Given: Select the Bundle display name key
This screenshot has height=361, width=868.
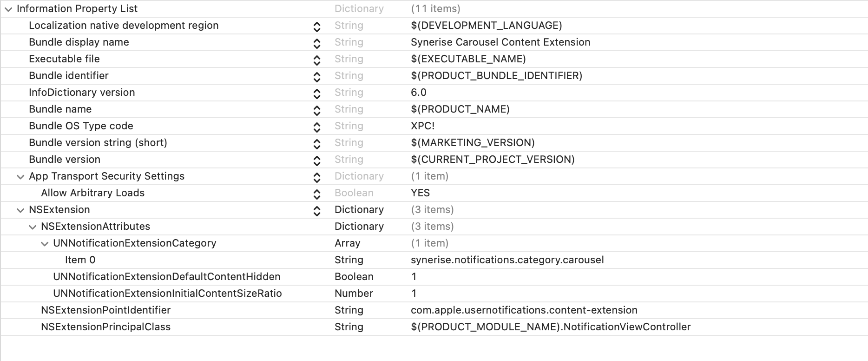Looking at the screenshot, I should [79, 42].
